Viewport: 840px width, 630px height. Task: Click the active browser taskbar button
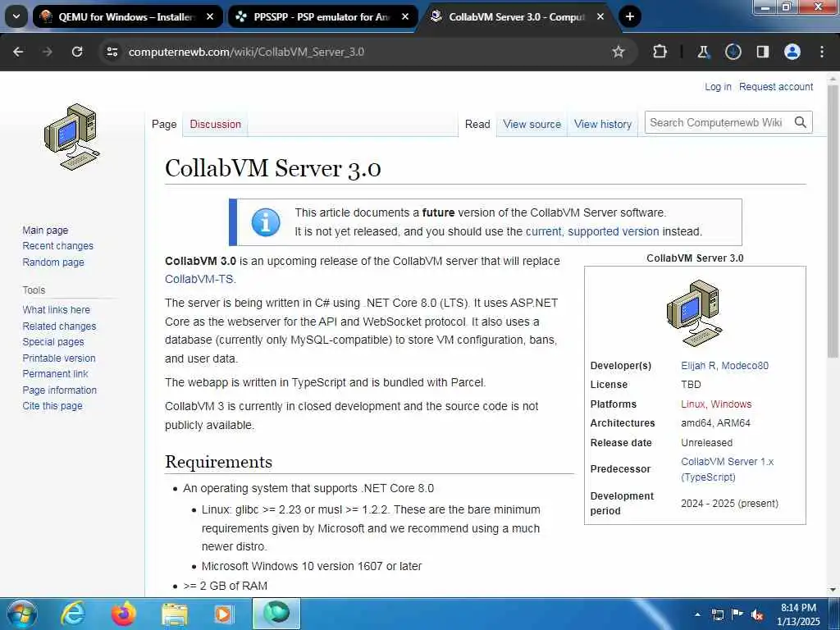276,614
